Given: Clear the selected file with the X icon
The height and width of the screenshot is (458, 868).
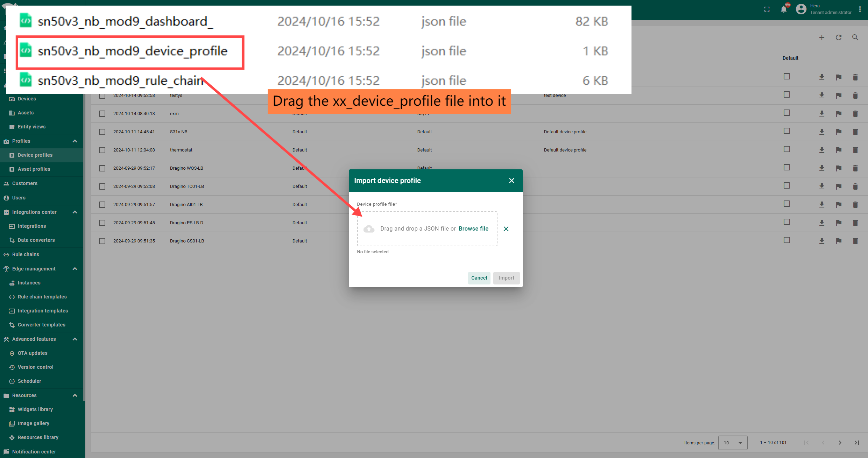Looking at the screenshot, I should click(x=506, y=229).
